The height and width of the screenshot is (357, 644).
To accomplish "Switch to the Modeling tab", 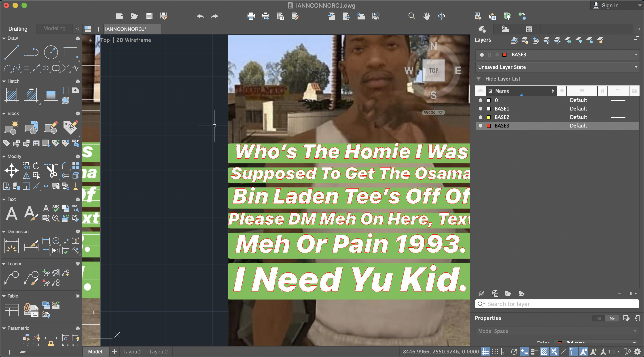I will pyautogui.click(x=54, y=28).
